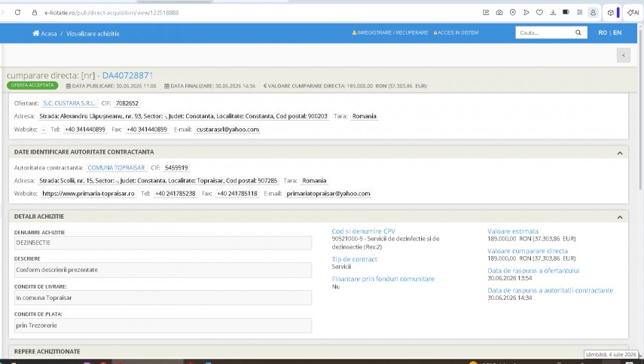Open the S.C. CUSTARA S.R.L. link
The image size is (644, 364).
[x=69, y=103]
